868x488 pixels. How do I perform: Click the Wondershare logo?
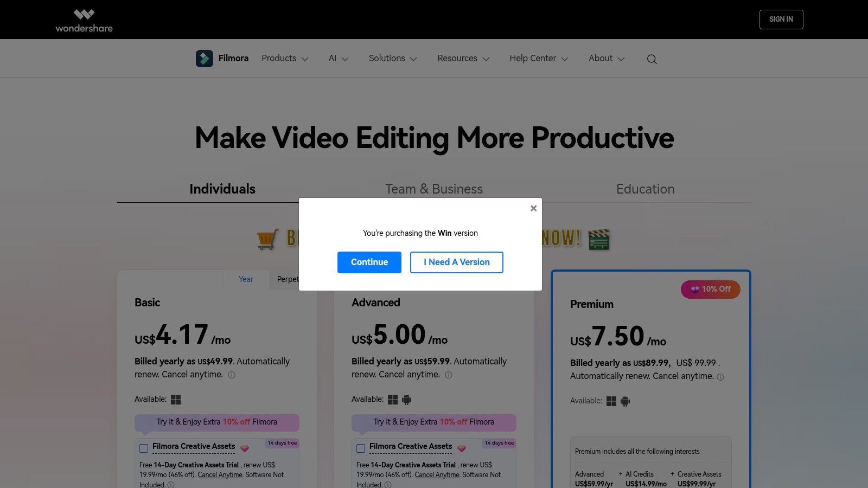84,21
